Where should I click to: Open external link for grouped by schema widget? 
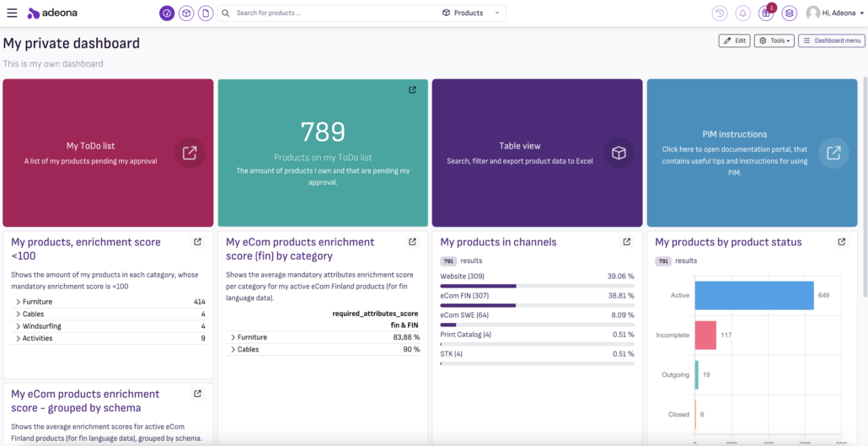[197, 394]
